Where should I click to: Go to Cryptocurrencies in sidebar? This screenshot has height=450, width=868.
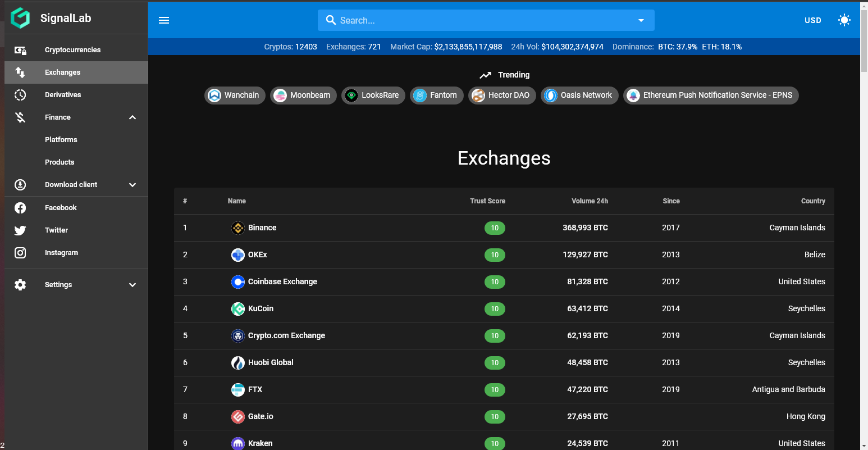[72, 50]
